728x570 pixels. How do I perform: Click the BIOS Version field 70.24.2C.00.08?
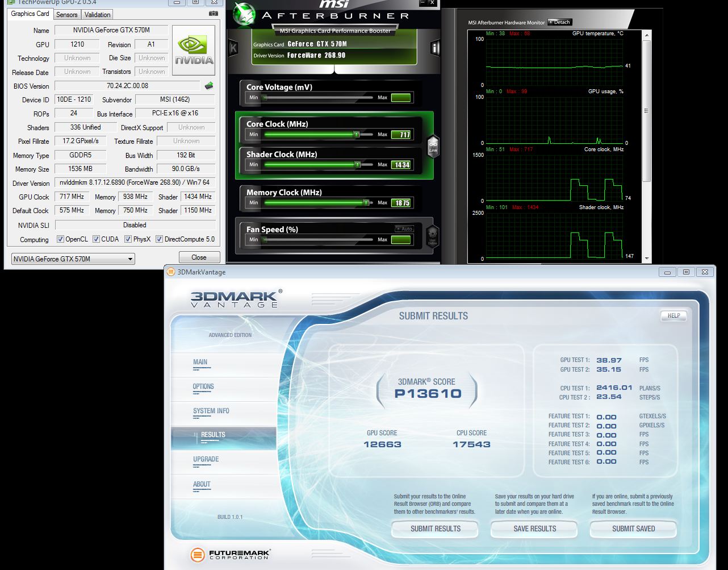tap(127, 86)
